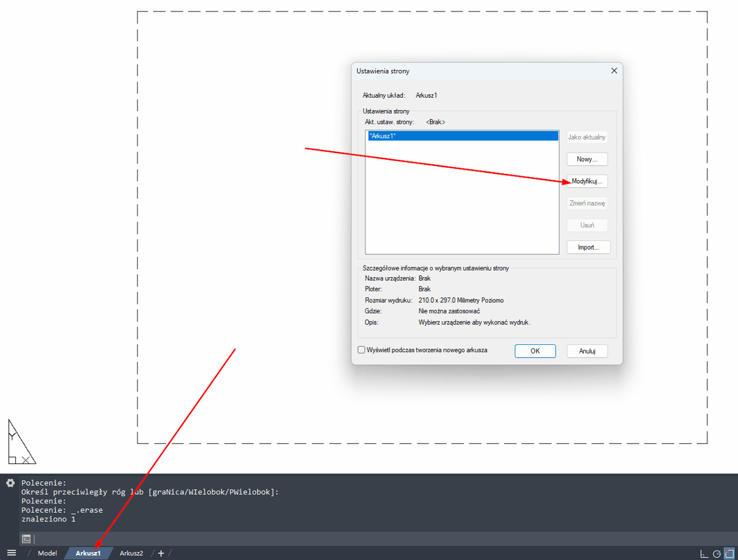This screenshot has width=738, height=560.
Task: Toggle polar tracking status bar icon
Action: point(717,553)
